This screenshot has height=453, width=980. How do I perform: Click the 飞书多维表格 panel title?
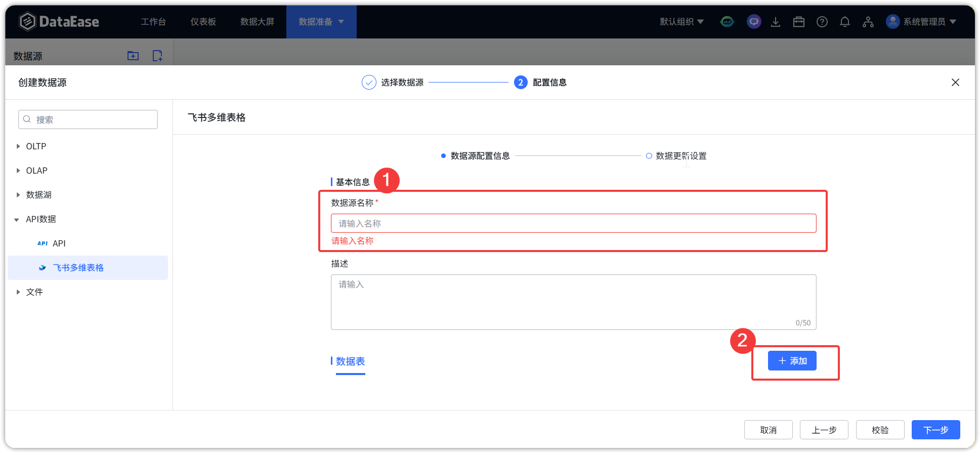pyautogui.click(x=217, y=117)
